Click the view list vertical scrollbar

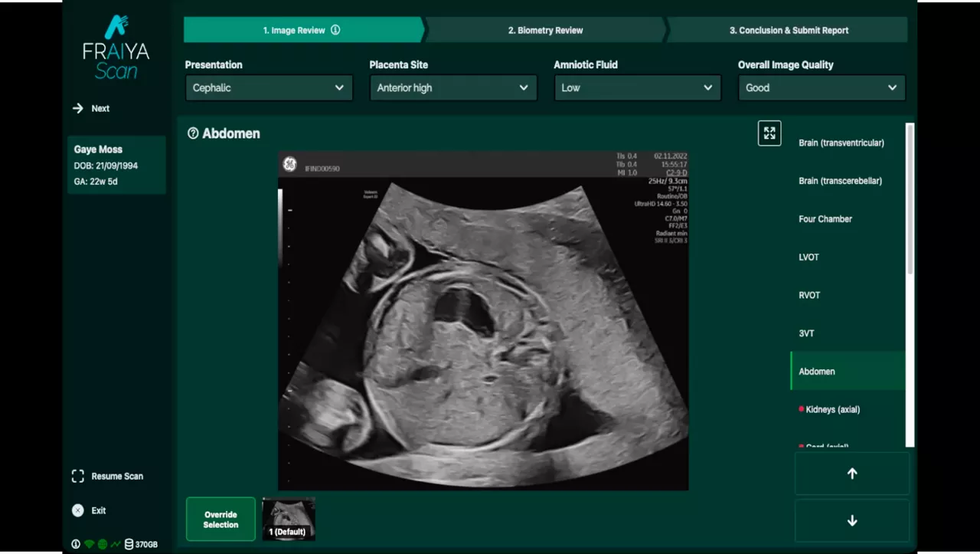coord(910,199)
